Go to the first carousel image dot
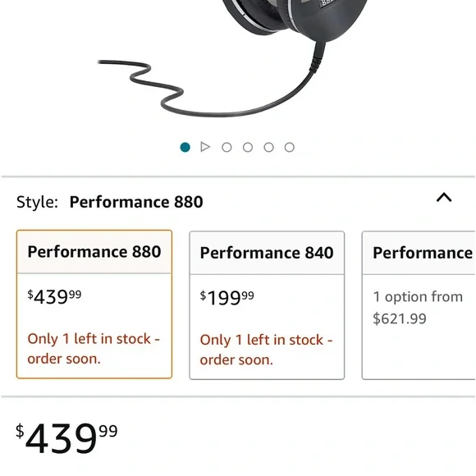The width and height of the screenshot is (476, 476). coord(185,147)
